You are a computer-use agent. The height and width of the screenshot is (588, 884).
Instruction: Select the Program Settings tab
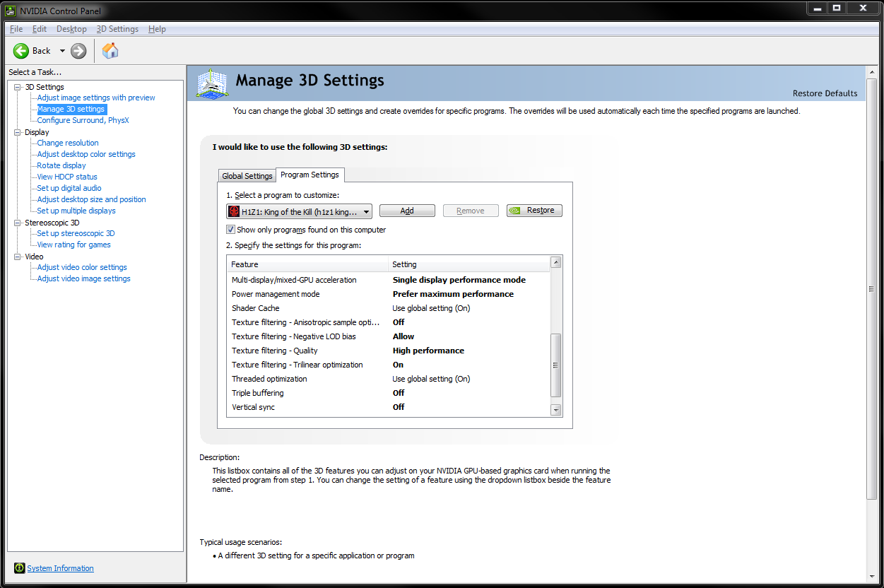pos(310,175)
